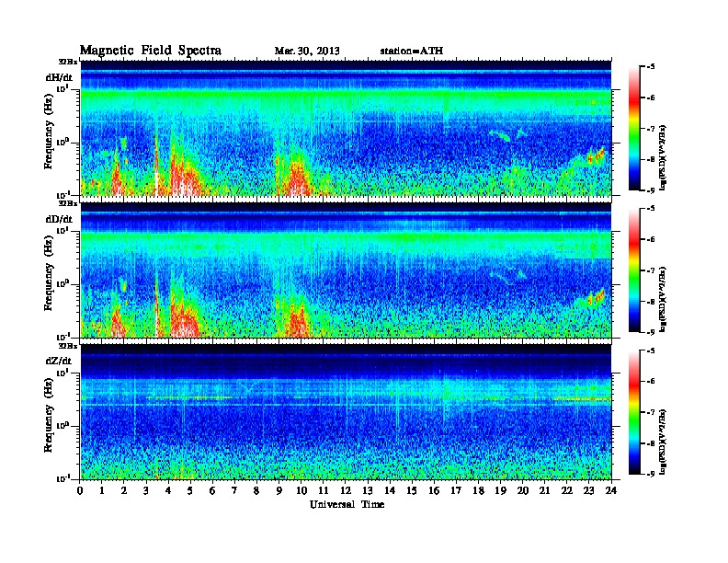The image size is (728, 563).
Task: Click hour tick label '23' on time axis
Action: click(589, 490)
